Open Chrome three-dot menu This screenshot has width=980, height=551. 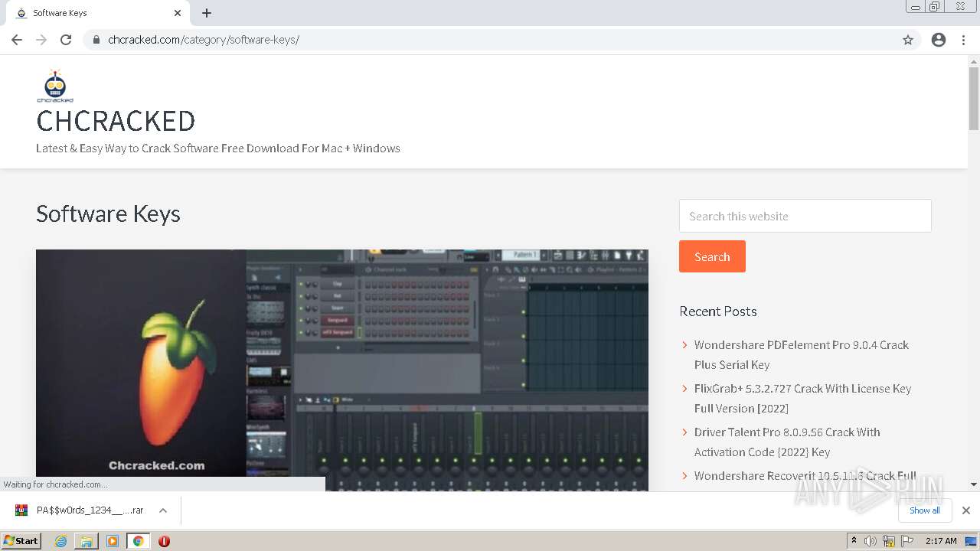coord(963,40)
